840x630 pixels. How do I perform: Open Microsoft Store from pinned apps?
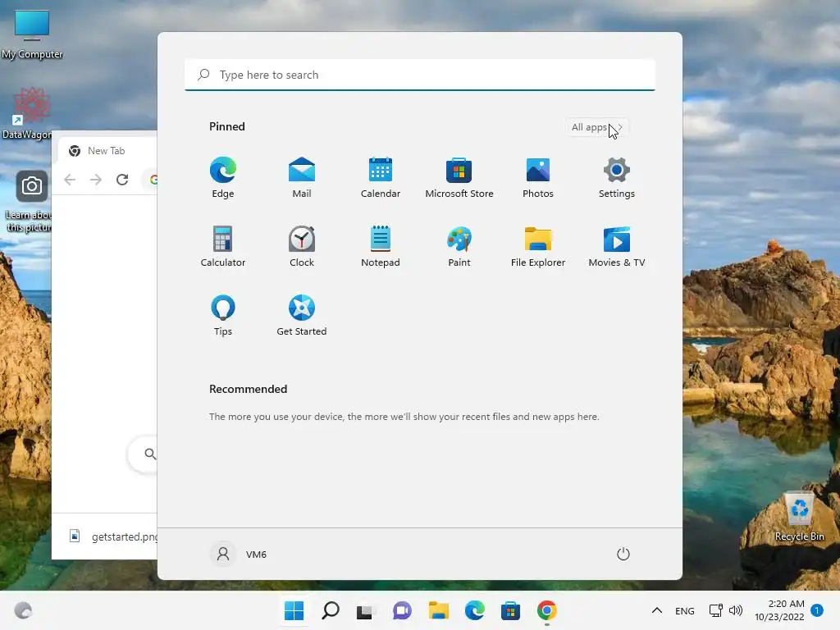pos(459,178)
